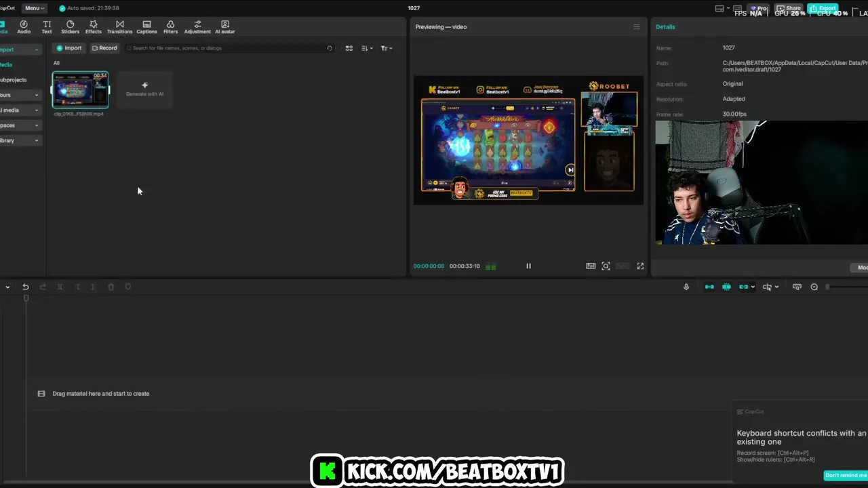Open the timeline track options icon
This screenshot has height=488, width=868.
(x=797, y=287)
